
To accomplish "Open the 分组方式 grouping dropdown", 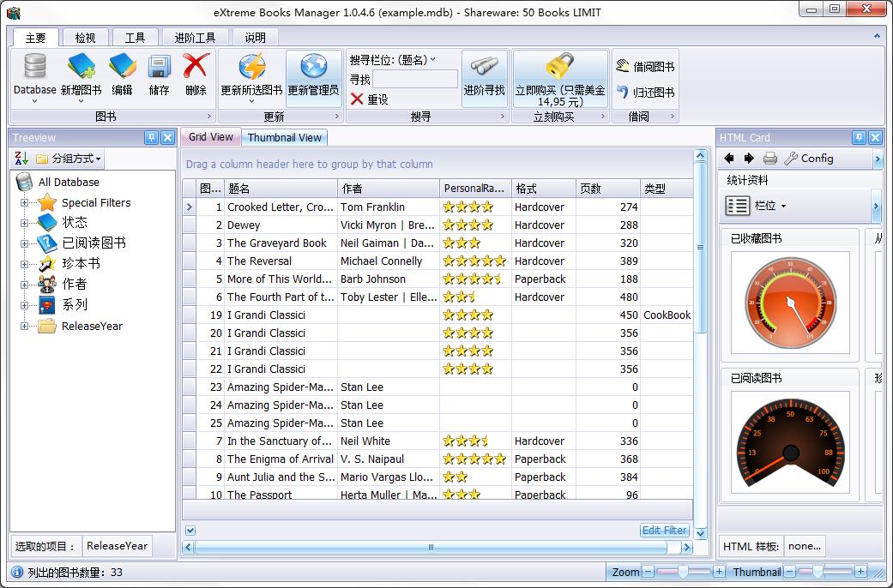I will click(x=69, y=159).
